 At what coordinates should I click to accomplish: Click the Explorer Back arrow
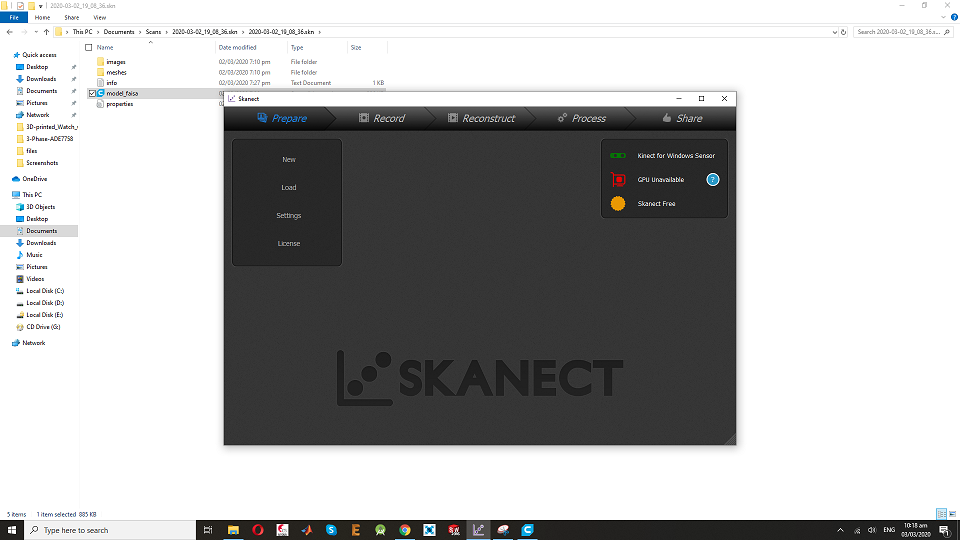(10, 32)
